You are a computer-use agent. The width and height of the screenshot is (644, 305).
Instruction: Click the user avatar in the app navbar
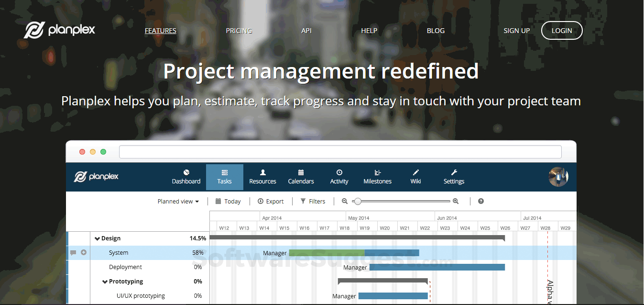click(x=558, y=177)
